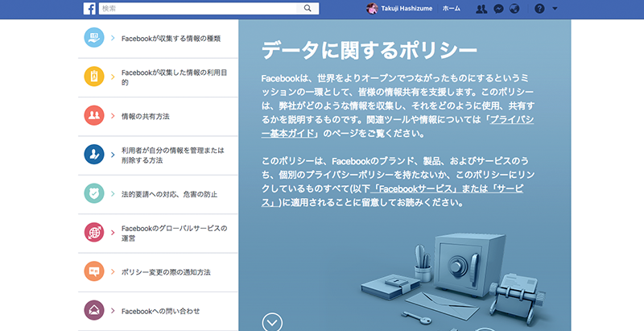The height and width of the screenshot is (331, 644).
Task: Expand chevron beside Facebookが収集する情報の種類
Action: [113, 38]
